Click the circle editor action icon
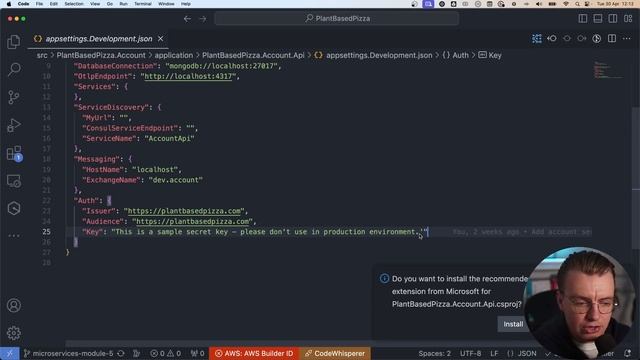Screen dimensions: 640x360 tap(567, 39)
